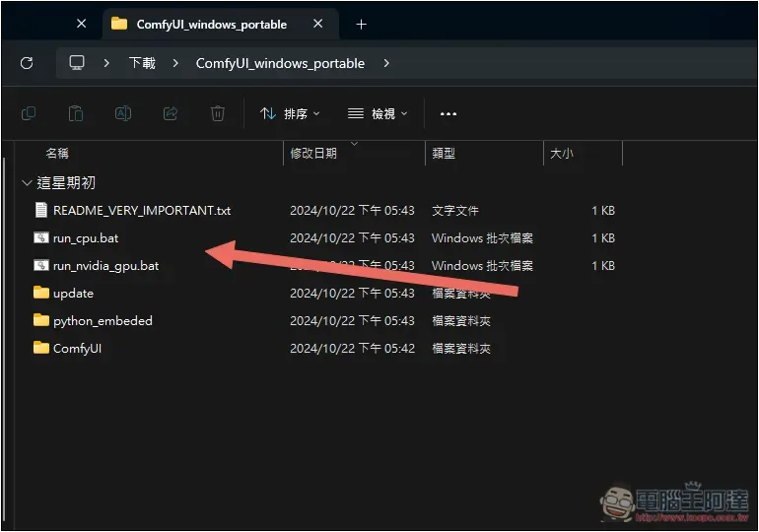Click the python_embeded folder name
Image resolution: width=759 pixels, height=532 pixels.
point(103,320)
